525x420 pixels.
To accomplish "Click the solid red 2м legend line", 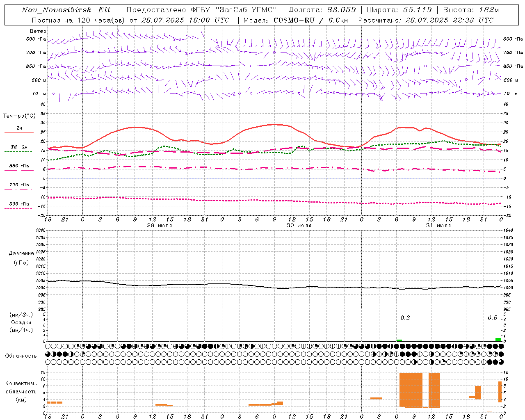I will coord(19,132).
